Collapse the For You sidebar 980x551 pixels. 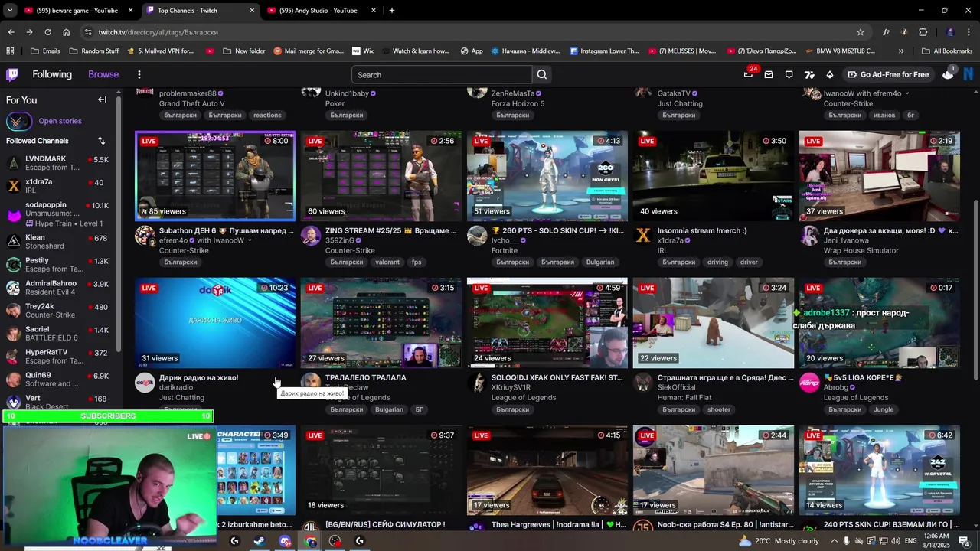coord(102,99)
